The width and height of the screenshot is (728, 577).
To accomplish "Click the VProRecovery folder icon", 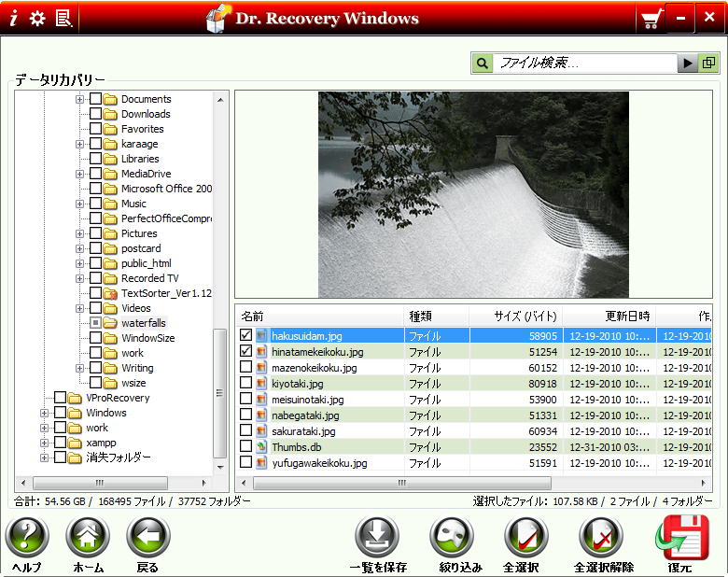I will click(75, 398).
